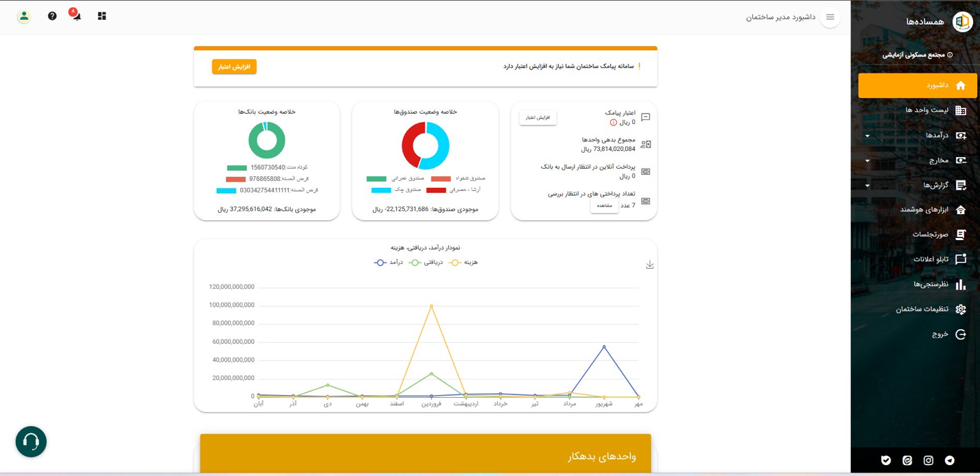The width and height of the screenshot is (980, 476).
Task: Click the green کوتاه مدت bank legend swatch
Action: coord(237,168)
